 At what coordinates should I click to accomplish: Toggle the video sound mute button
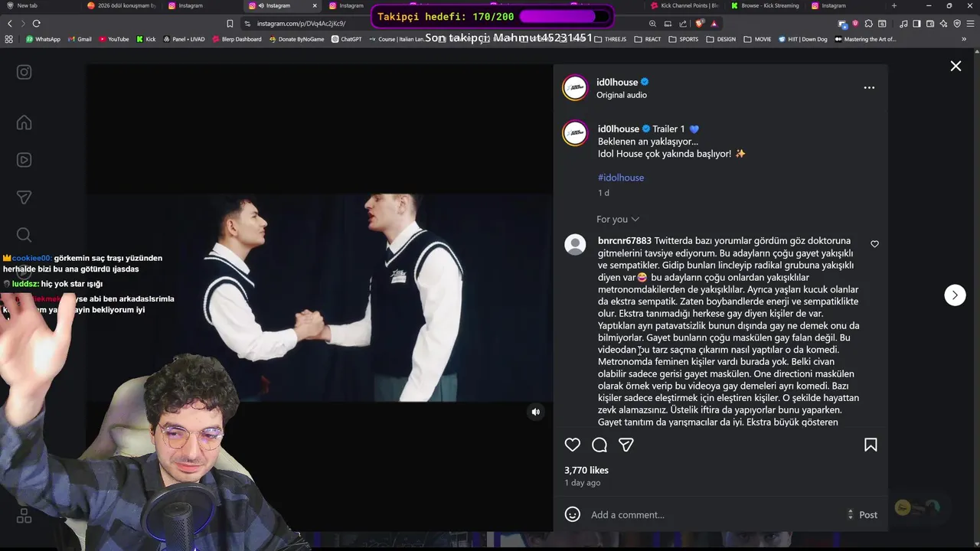tap(536, 412)
